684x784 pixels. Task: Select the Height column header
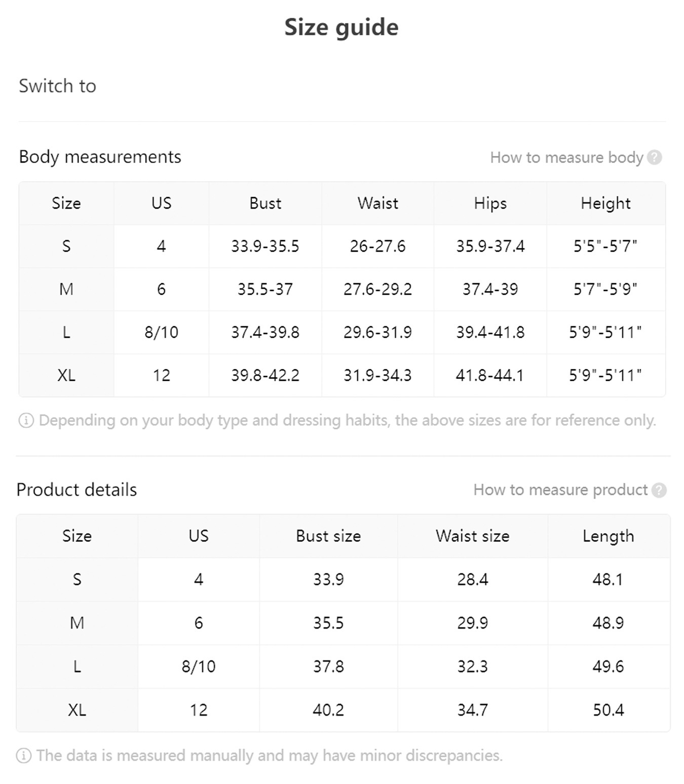pyautogui.click(x=605, y=204)
